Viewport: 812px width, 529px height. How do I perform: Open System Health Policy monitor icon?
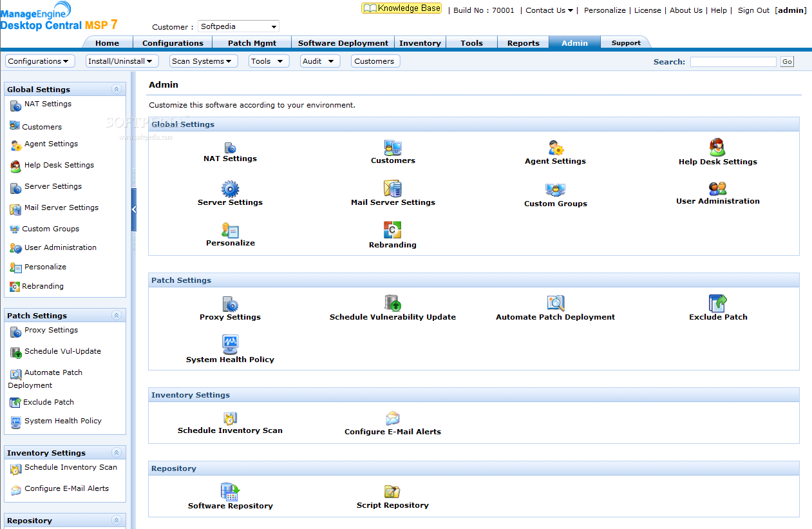point(230,345)
